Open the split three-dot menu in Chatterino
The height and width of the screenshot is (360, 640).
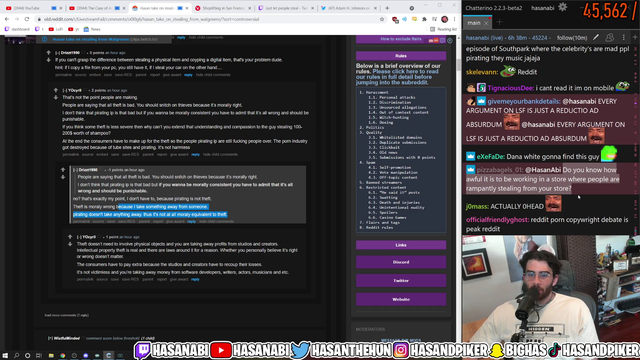click(624, 38)
